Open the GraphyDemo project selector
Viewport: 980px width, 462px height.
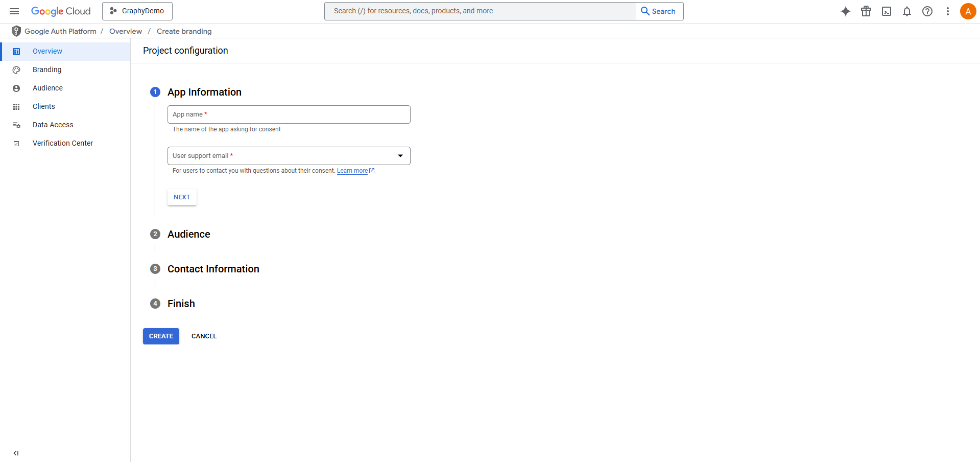click(x=137, y=11)
